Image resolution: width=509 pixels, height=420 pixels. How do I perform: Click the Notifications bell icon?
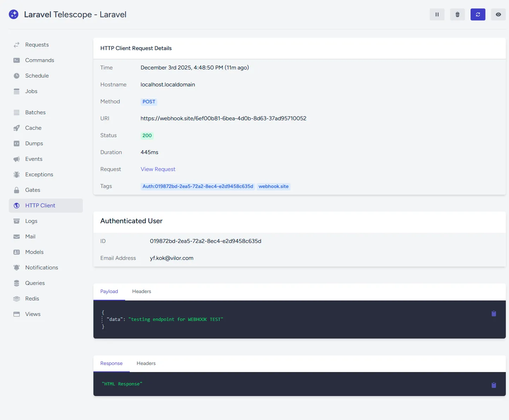17,268
